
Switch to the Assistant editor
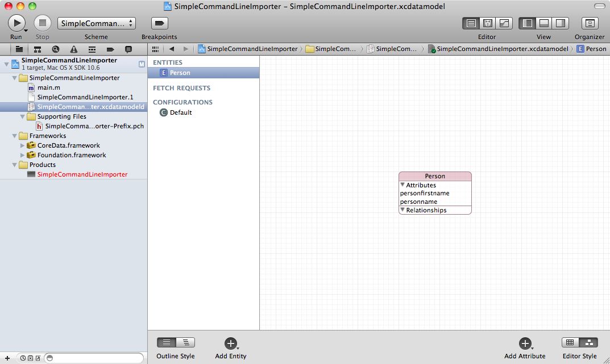488,23
